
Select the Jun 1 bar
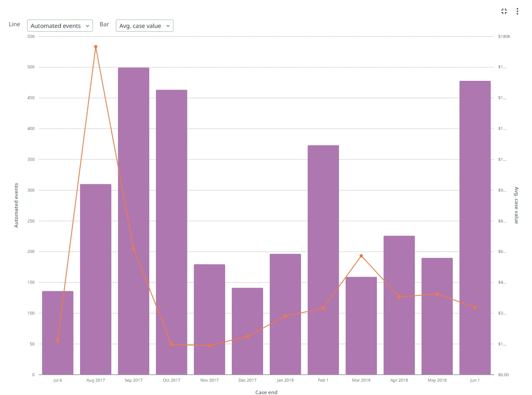pyautogui.click(x=475, y=227)
